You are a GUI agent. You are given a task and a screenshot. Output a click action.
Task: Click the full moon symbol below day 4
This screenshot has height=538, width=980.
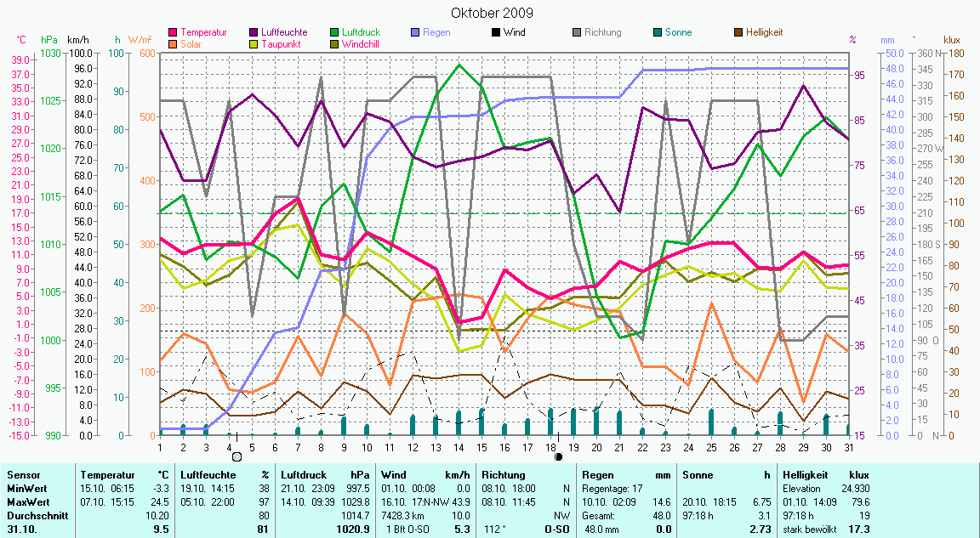(x=237, y=456)
